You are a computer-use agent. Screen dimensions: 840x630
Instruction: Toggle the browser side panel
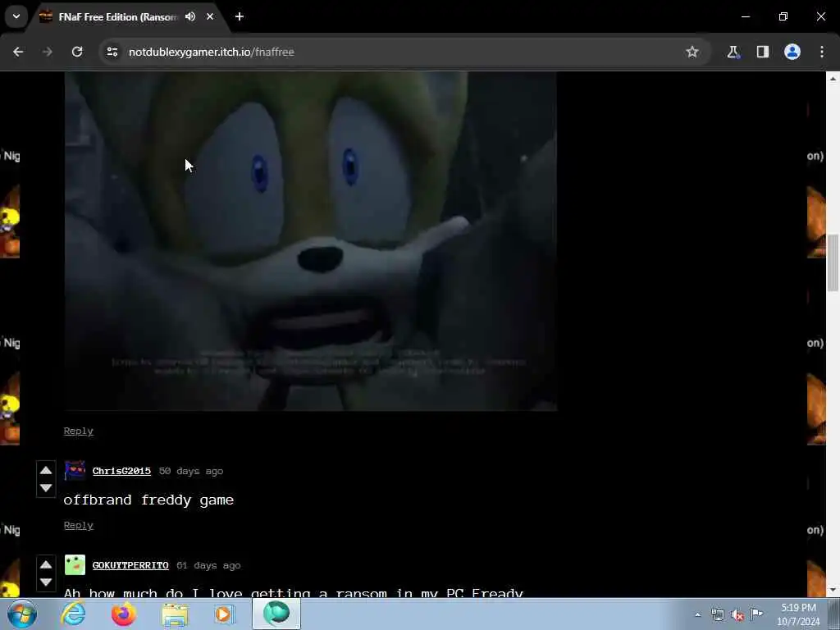click(763, 52)
